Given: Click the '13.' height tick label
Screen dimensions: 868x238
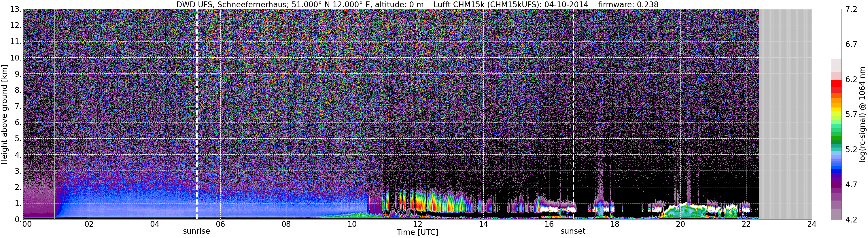Looking at the screenshot, I should 16,9.
